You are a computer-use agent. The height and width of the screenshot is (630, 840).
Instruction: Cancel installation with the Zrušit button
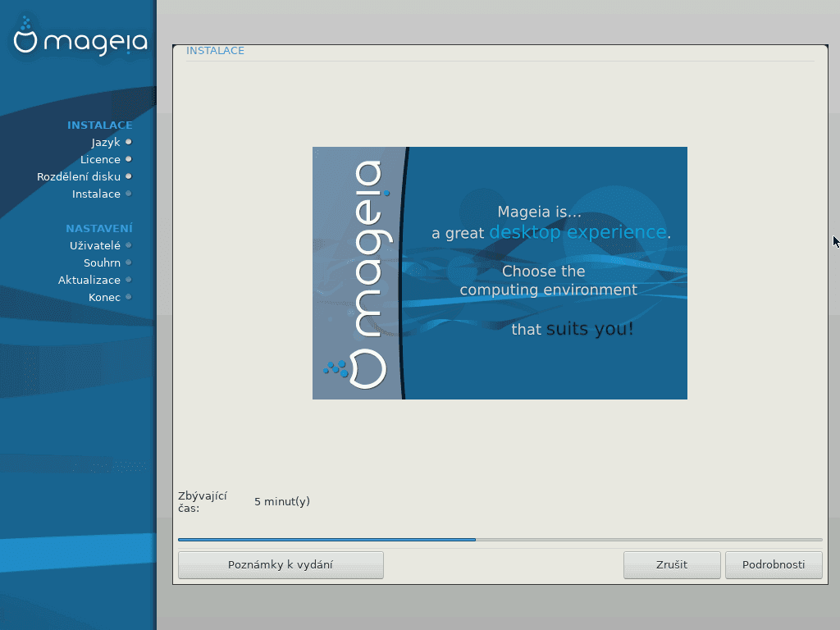tap(672, 564)
